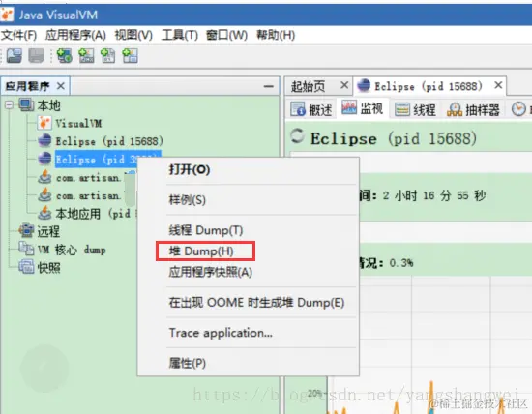Image resolution: width=532 pixels, height=414 pixels.
Task: Select the 本地 node in tree
Action: (x=48, y=105)
